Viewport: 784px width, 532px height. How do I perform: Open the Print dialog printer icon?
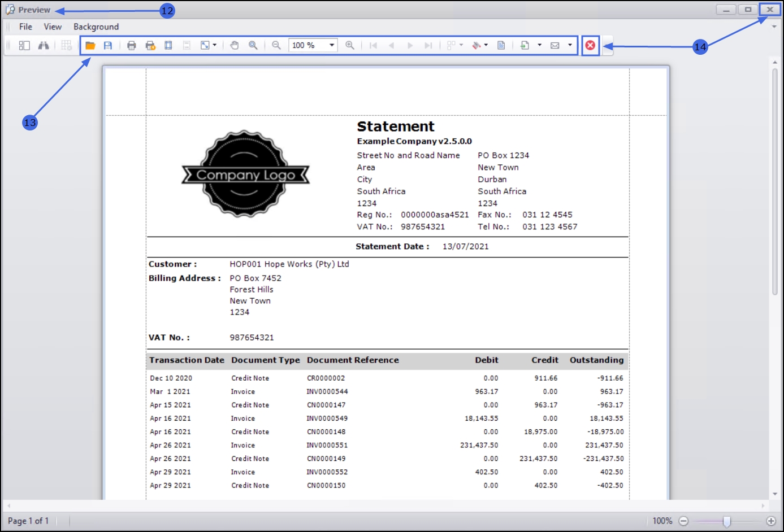coord(132,45)
